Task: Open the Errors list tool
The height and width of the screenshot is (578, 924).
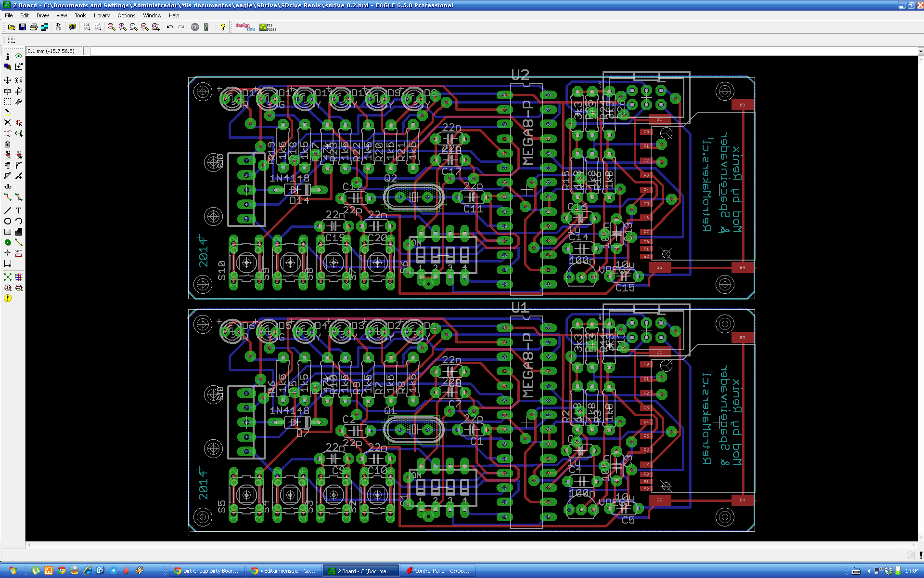Action: (8, 298)
